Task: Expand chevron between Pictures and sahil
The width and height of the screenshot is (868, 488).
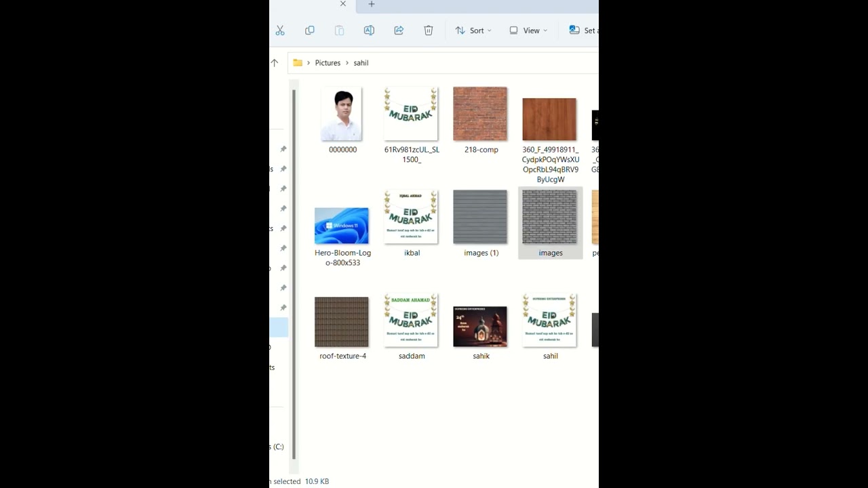Action: click(x=347, y=62)
